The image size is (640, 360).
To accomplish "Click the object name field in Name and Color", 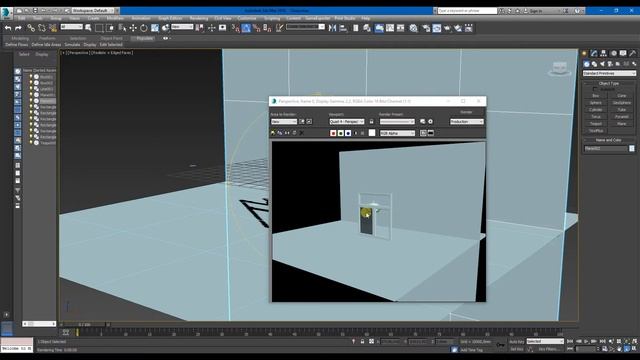I will 606,149.
